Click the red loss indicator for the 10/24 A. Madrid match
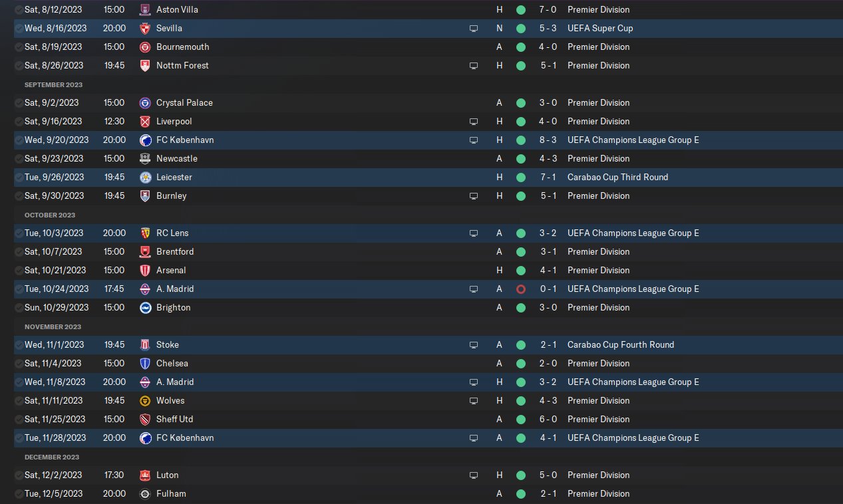The image size is (843, 504). pyautogui.click(x=520, y=289)
